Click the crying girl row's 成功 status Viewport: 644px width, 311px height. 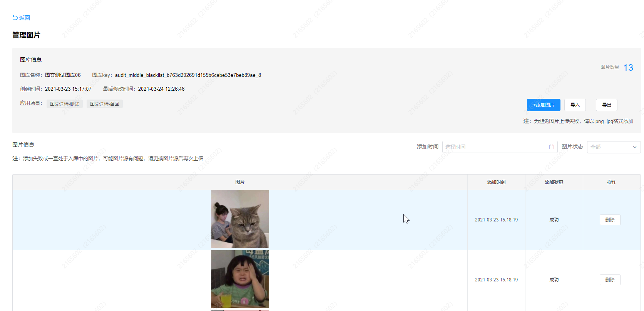(x=554, y=280)
